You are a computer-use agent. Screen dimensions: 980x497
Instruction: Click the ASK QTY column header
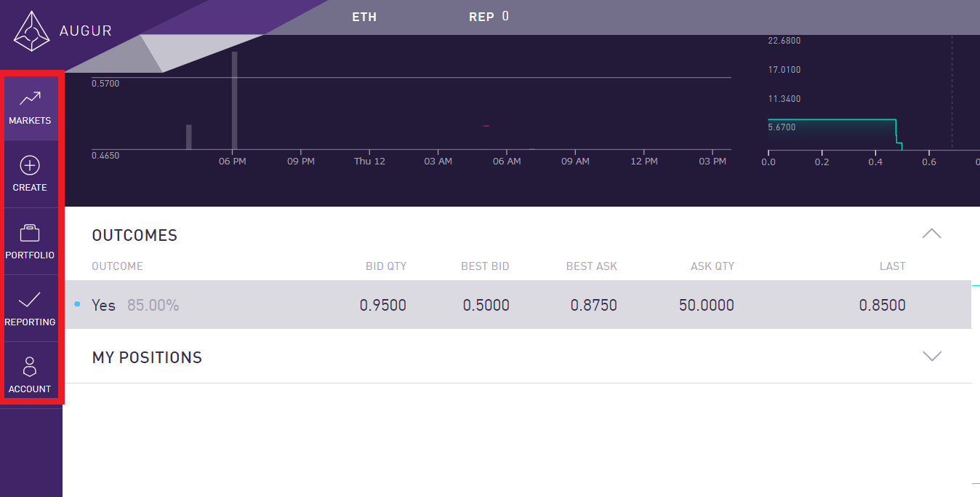(x=712, y=266)
